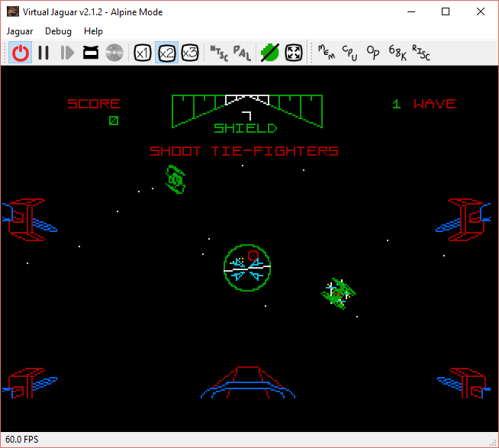The image size is (499, 448).
Task: Open the Help menu
Action: click(x=93, y=31)
